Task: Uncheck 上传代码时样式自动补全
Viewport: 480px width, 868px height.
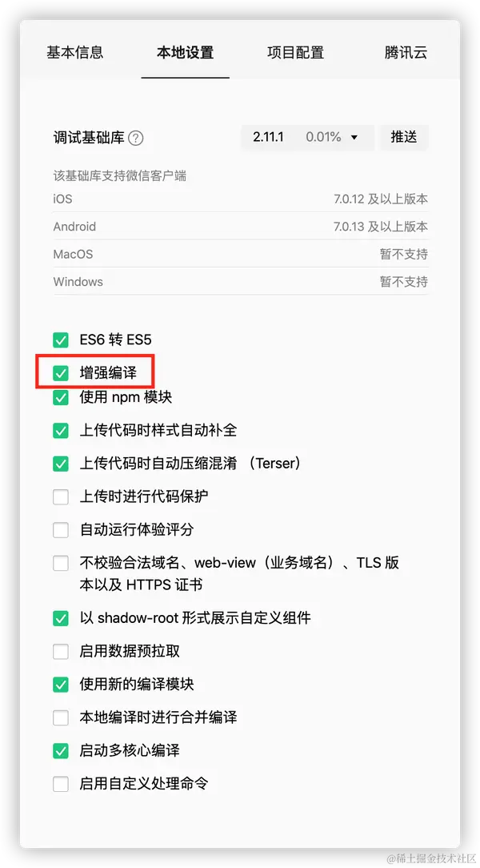Action: pos(61,431)
